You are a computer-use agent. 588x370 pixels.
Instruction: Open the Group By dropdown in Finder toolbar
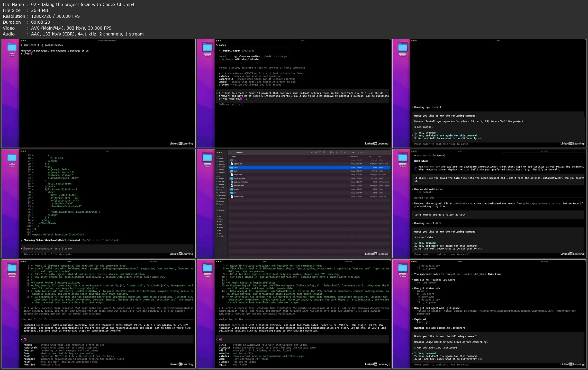[332, 152]
